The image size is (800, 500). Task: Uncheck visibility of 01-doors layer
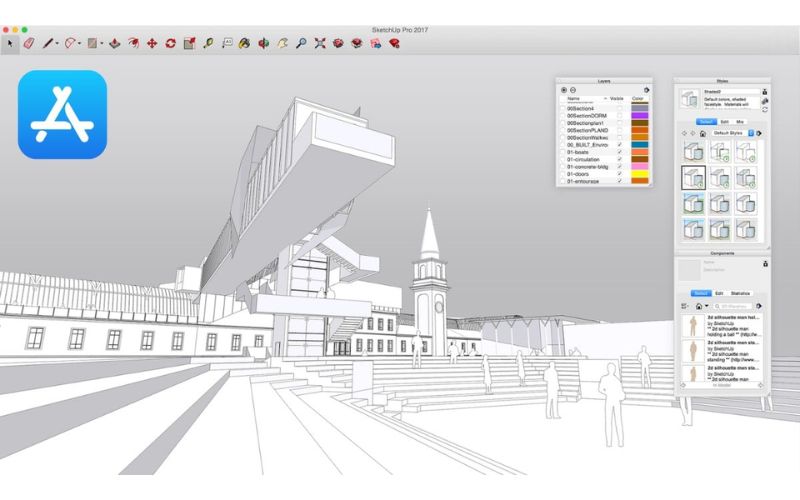[620, 174]
